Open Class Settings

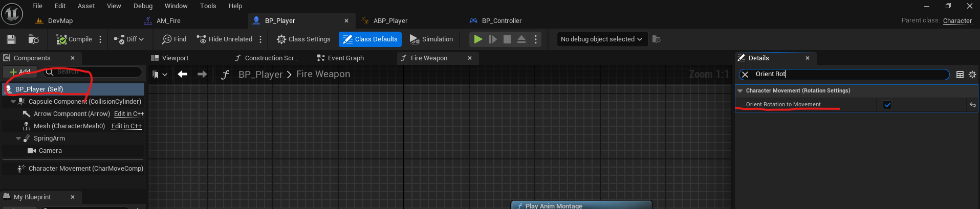[x=303, y=39]
